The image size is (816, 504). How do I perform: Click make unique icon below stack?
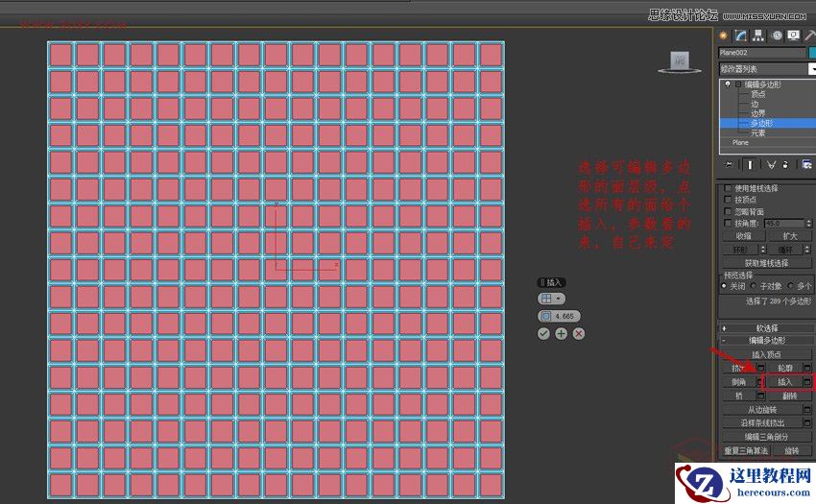771,164
